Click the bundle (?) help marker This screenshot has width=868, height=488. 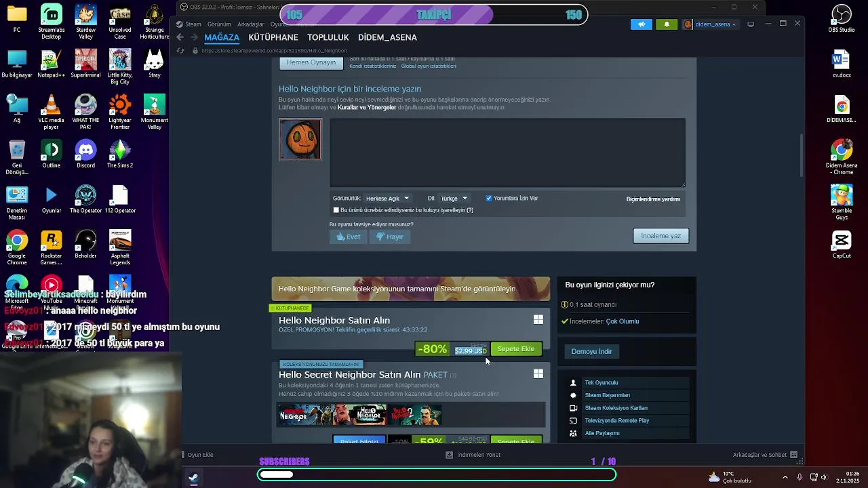[453, 375]
